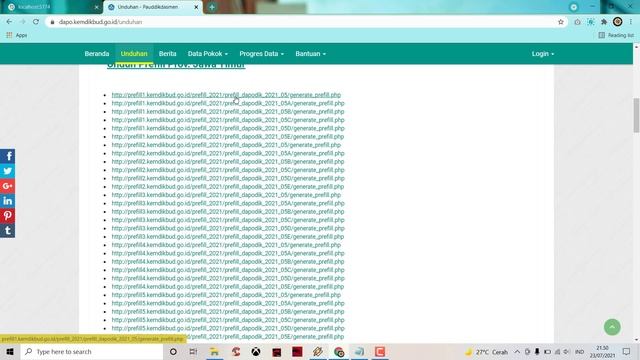Close the localhost tab
The width and height of the screenshot is (640, 360).
(x=97, y=7)
